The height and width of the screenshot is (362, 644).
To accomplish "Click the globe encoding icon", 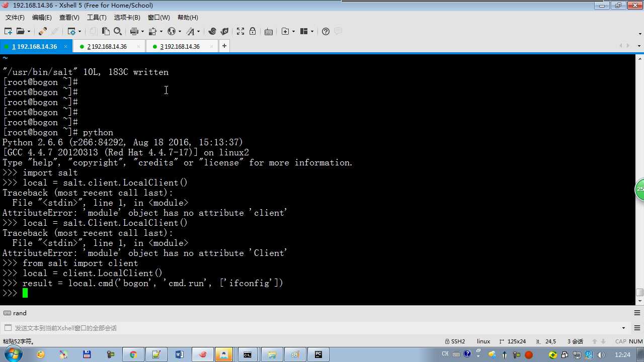I will pos(172,31).
